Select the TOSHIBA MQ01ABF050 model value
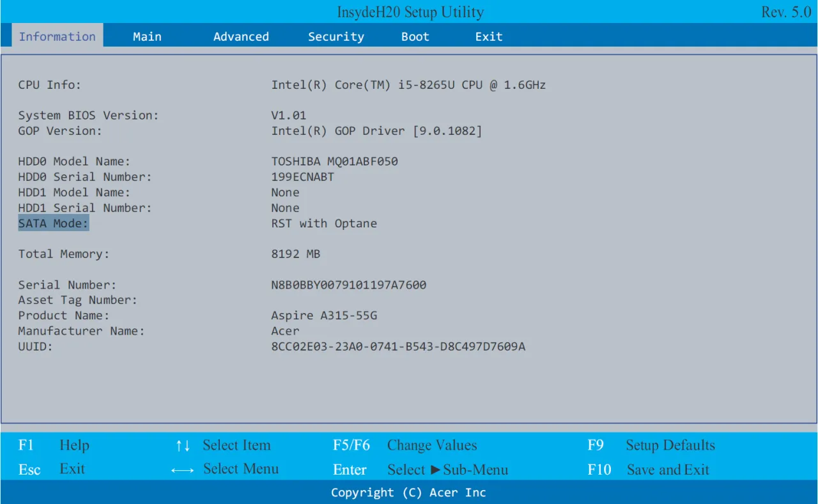 (335, 162)
